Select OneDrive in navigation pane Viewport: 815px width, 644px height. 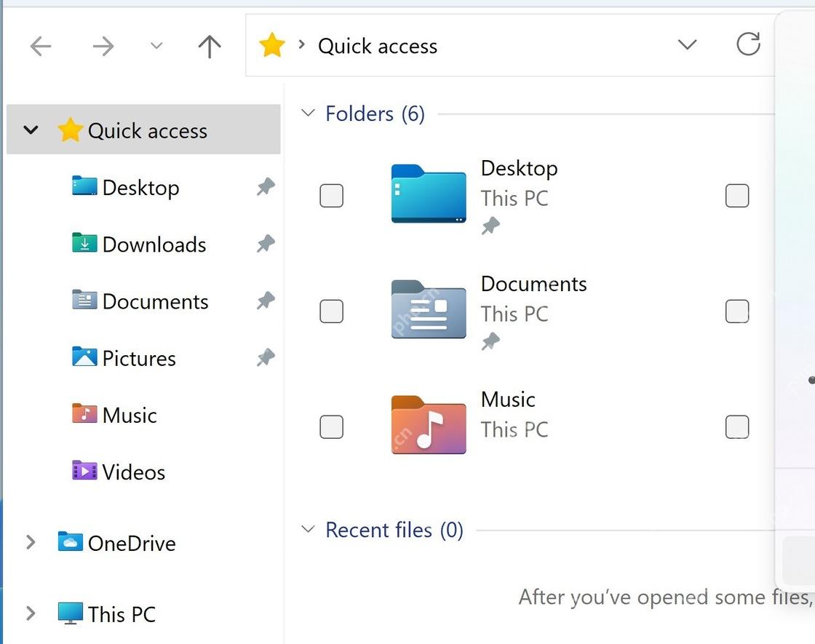pos(132,544)
